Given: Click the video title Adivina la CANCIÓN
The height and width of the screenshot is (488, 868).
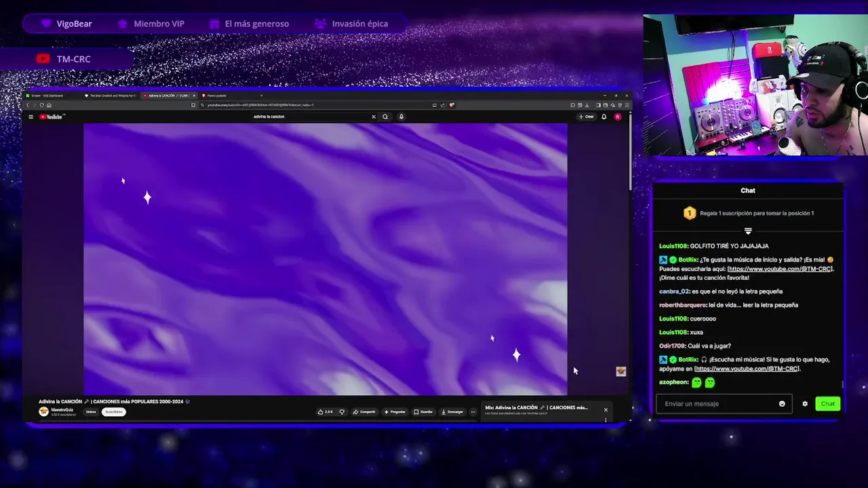Looking at the screenshot, I should coord(114,402).
